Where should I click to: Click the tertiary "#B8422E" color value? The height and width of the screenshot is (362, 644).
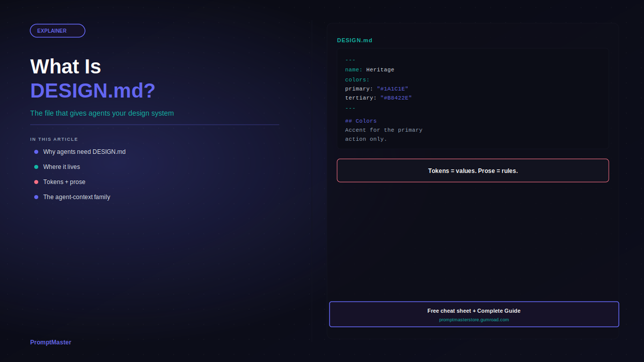(396, 98)
